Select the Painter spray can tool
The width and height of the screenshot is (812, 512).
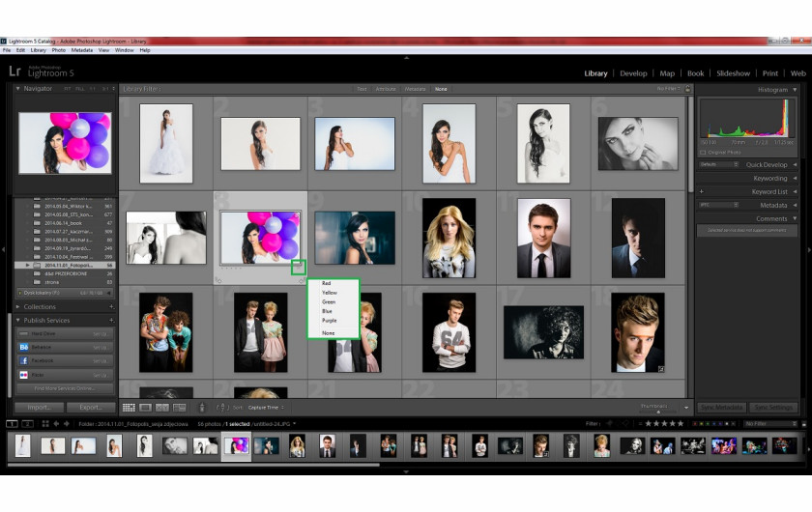coord(202,408)
